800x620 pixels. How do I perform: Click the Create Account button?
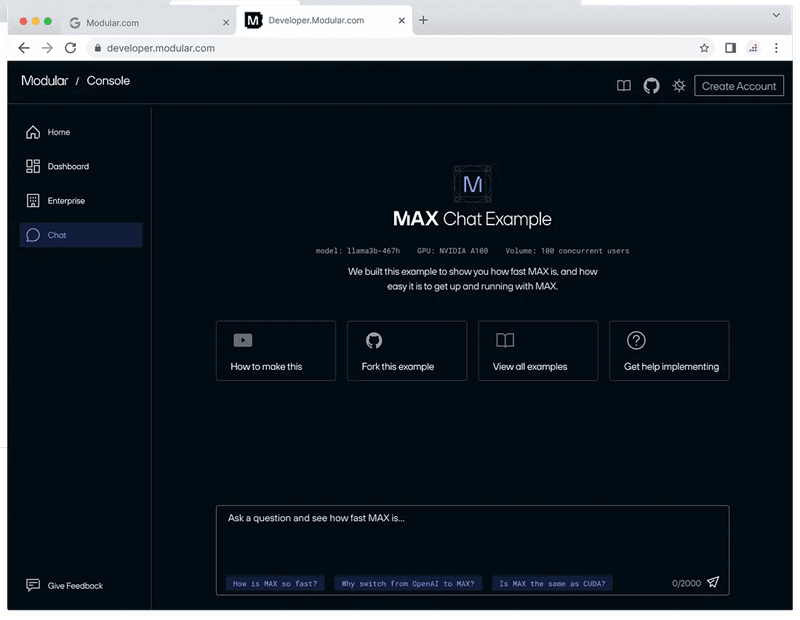point(739,86)
